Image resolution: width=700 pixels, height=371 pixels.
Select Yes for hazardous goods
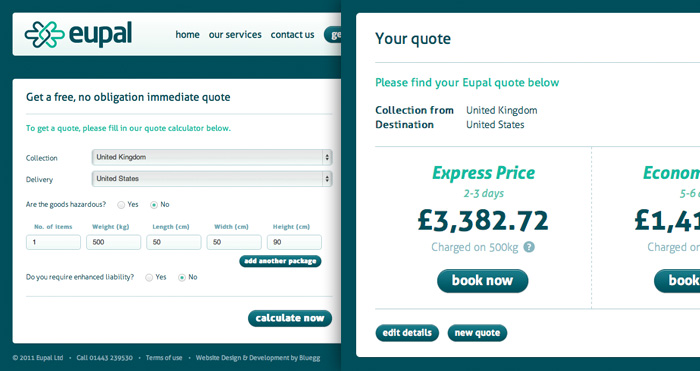(121, 205)
